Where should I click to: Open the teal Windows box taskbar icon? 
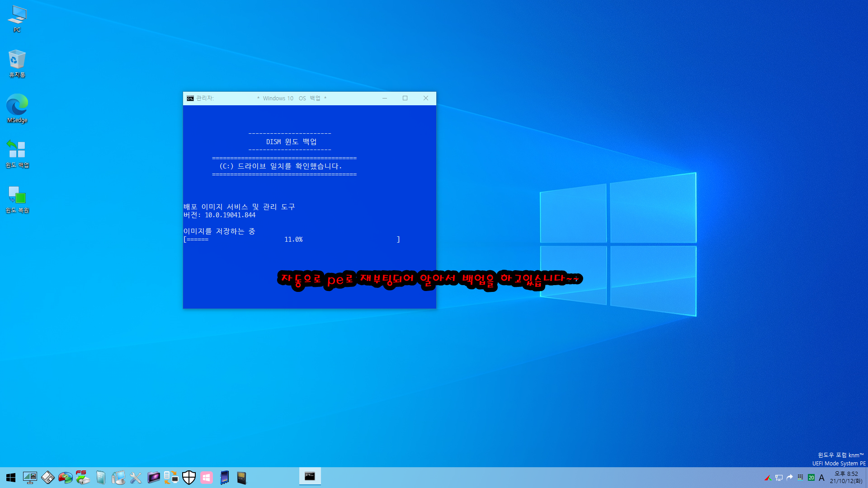pyautogui.click(x=100, y=478)
